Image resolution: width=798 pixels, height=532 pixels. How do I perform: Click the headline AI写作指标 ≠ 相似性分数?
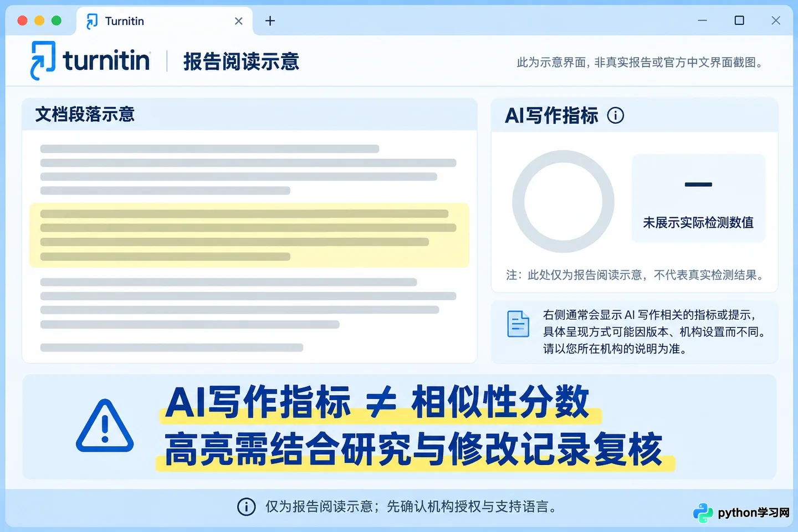point(377,402)
